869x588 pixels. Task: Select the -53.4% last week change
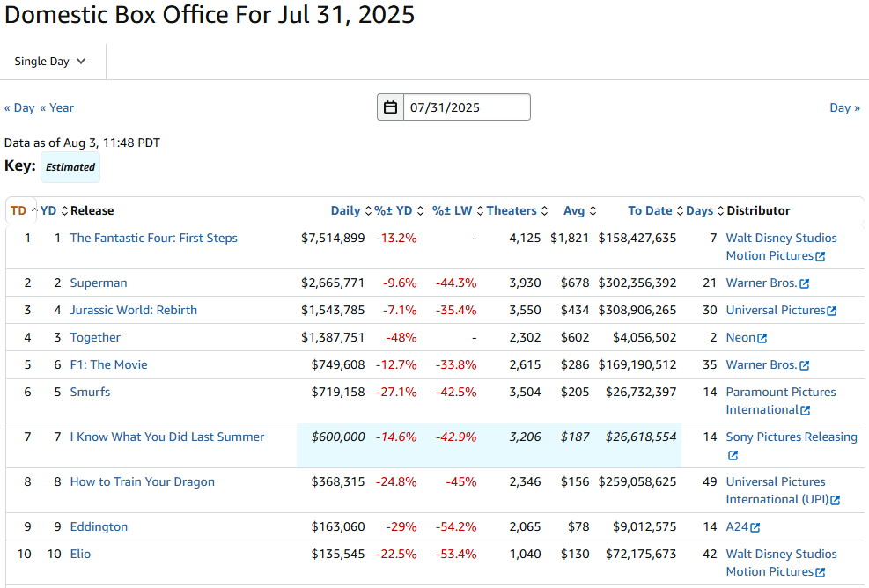[456, 554]
